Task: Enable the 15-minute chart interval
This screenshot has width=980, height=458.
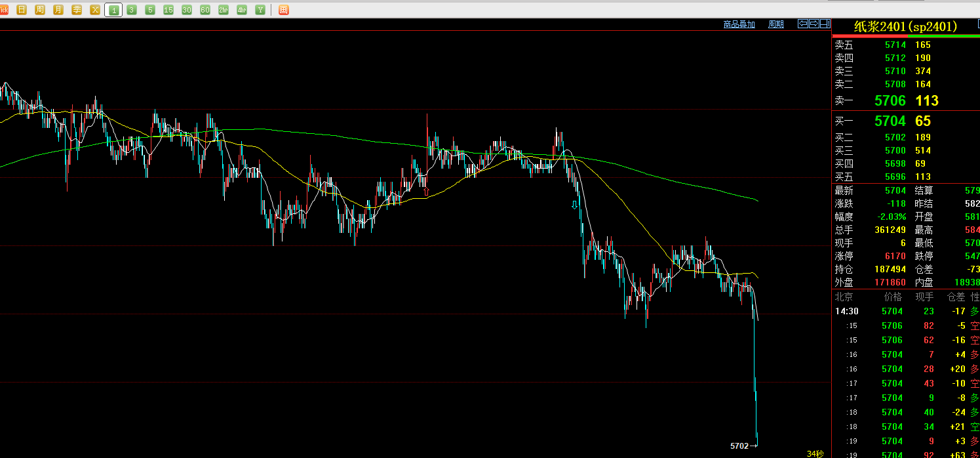Action: tap(168, 10)
